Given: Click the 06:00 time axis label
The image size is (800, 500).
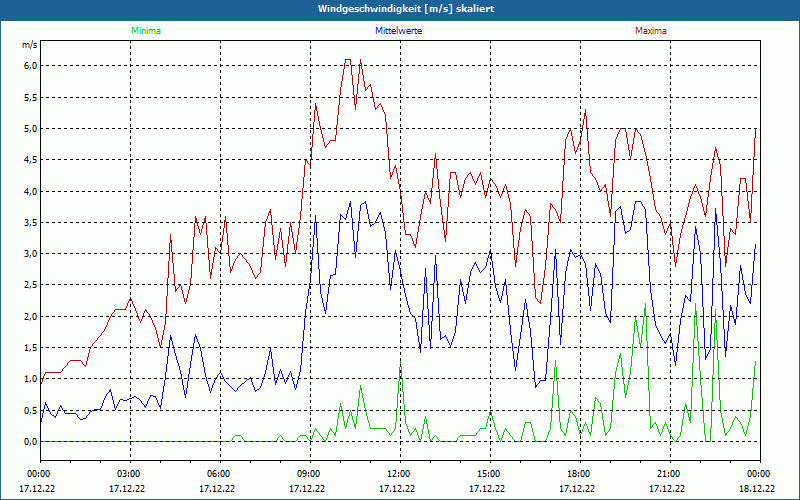Looking at the screenshot, I should point(217,474).
